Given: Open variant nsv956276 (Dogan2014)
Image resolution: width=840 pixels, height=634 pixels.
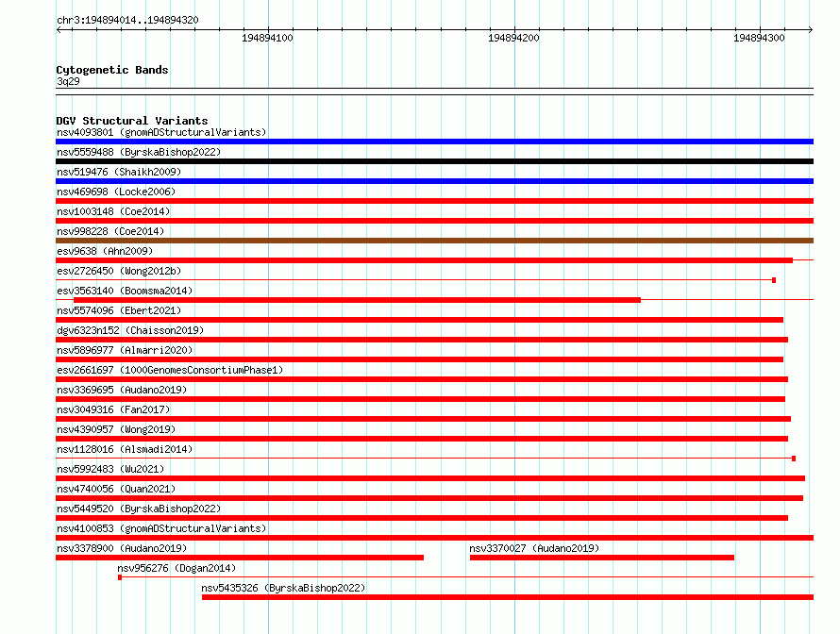Looking at the screenshot, I should click(176, 568).
